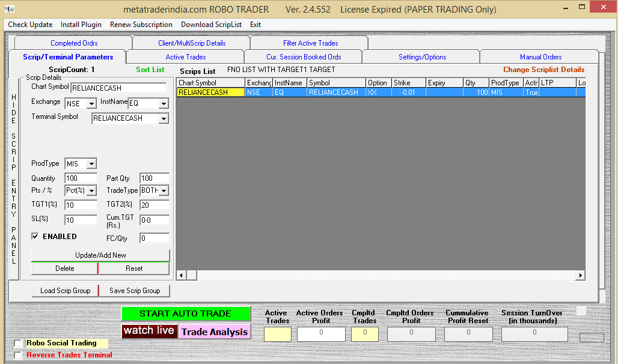Screen dimensions: 618x364
Task: Click the app icon in title bar
Action: 9,10
